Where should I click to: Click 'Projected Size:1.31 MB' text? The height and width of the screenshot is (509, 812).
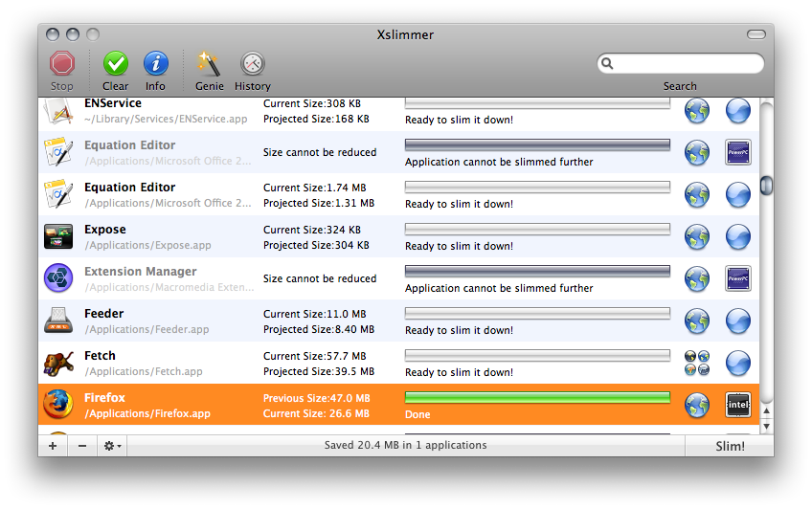[319, 203]
